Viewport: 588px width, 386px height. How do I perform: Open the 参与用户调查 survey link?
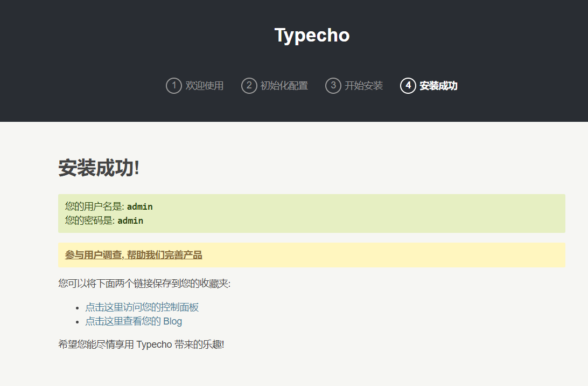tap(134, 255)
